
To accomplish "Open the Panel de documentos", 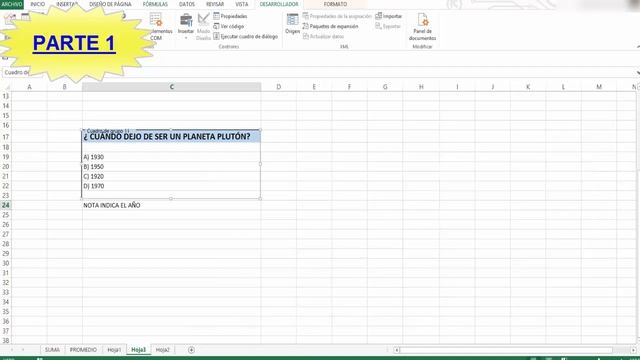I will pyautogui.click(x=422, y=27).
